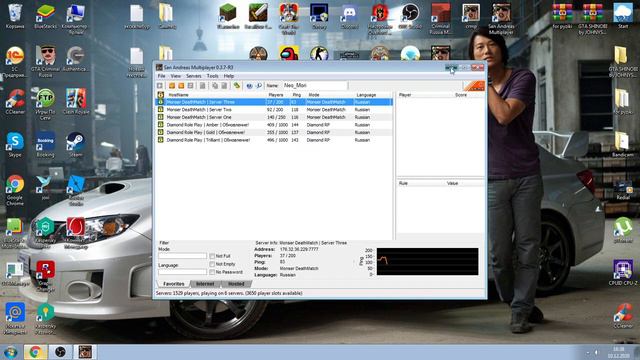Enable the No Password filter checkbox

(x=212, y=272)
